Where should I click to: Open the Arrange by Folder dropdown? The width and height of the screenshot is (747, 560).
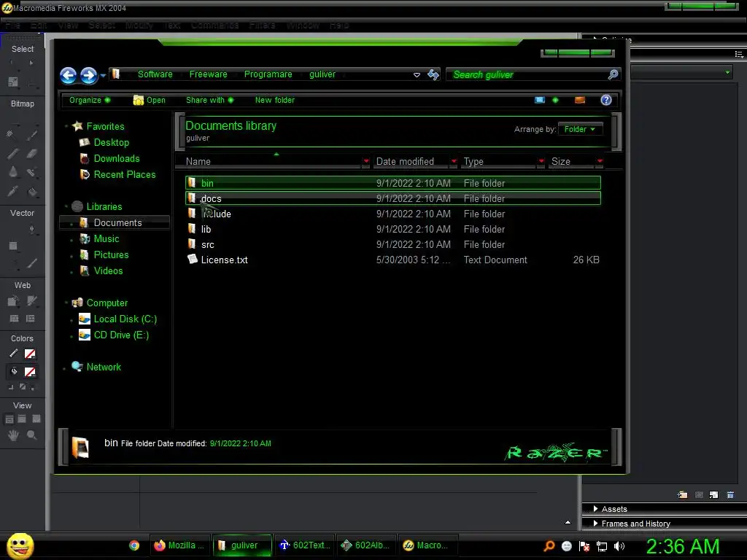[x=580, y=129]
